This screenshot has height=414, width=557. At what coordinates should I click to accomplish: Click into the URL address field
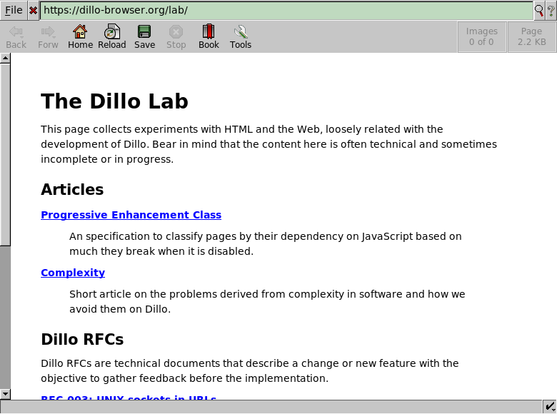(286, 10)
